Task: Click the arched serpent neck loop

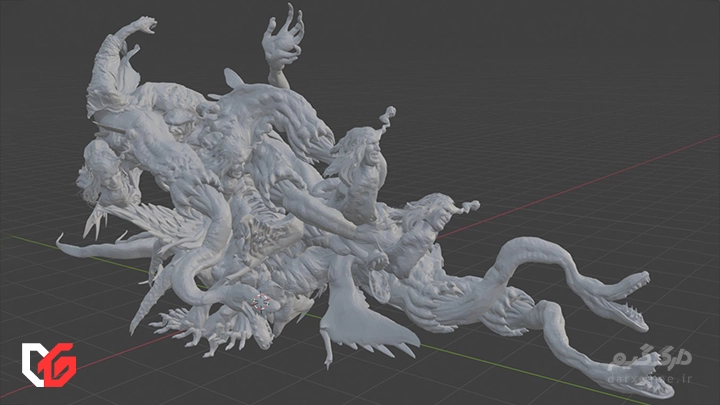Action: [540, 250]
